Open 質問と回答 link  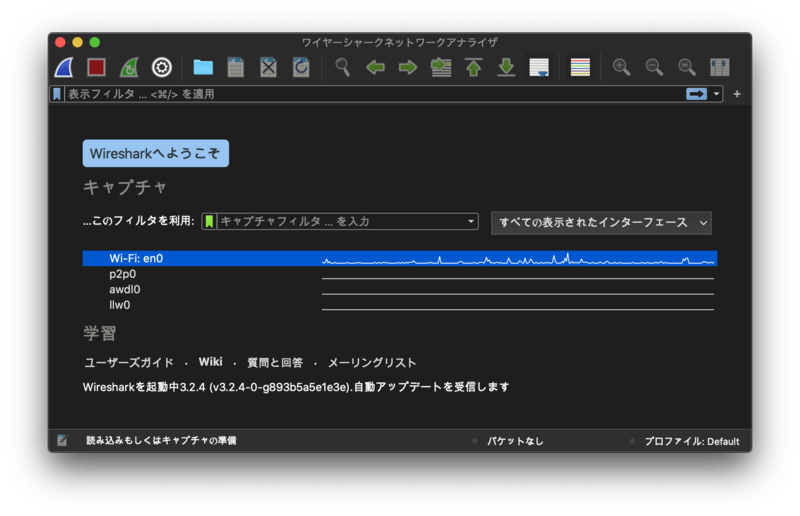point(275,363)
